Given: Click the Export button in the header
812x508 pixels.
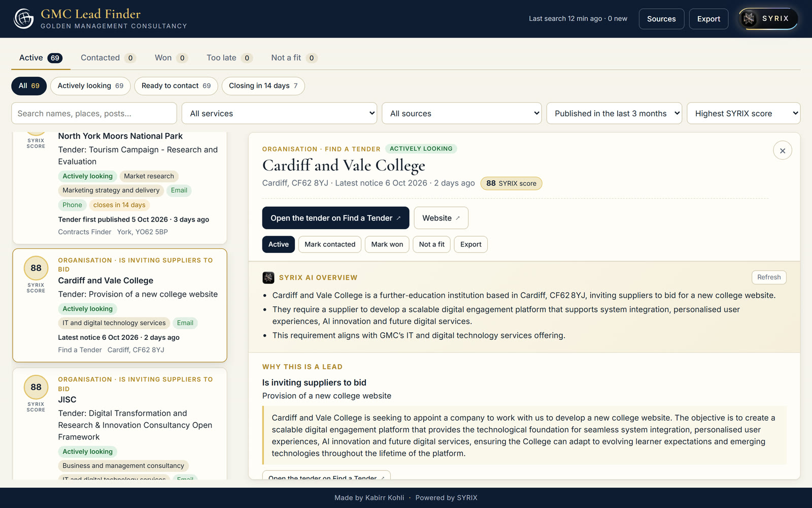Looking at the screenshot, I should [x=708, y=19].
